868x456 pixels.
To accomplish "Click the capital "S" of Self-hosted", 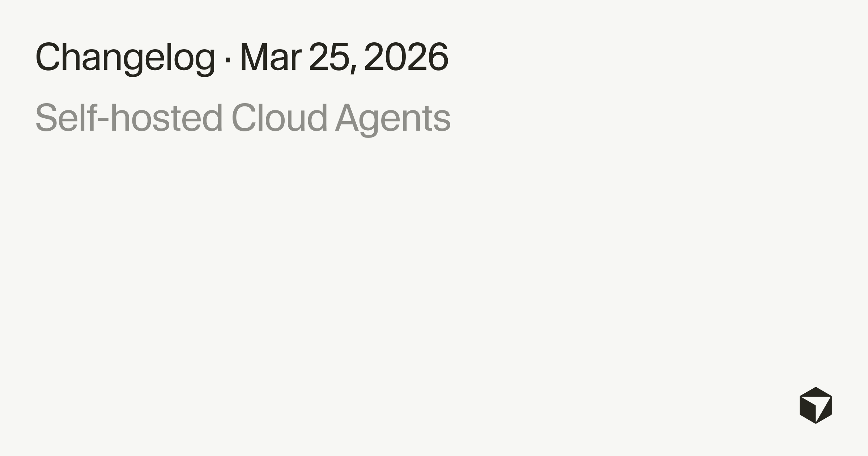I will [x=46, y=118].
